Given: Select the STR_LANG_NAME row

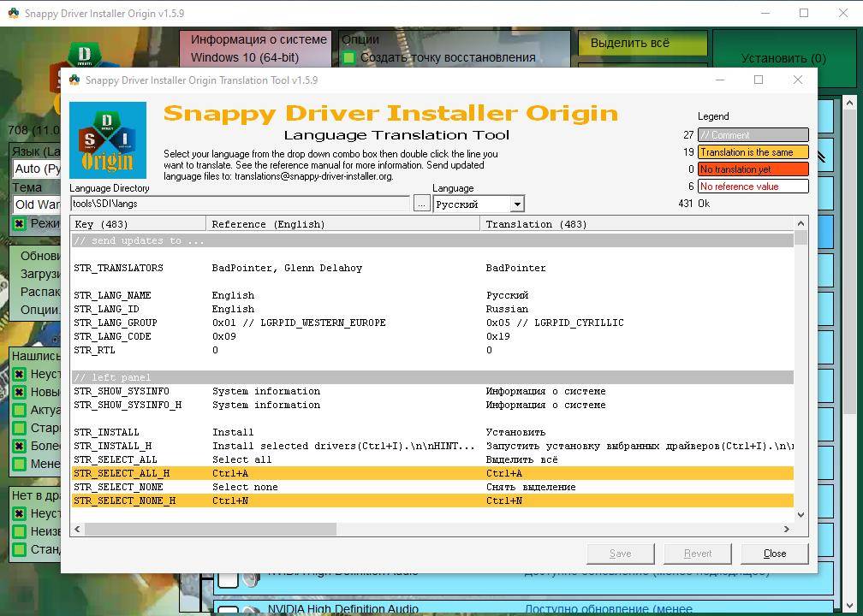Looking at the screenshot, I should tap(432, 295).
